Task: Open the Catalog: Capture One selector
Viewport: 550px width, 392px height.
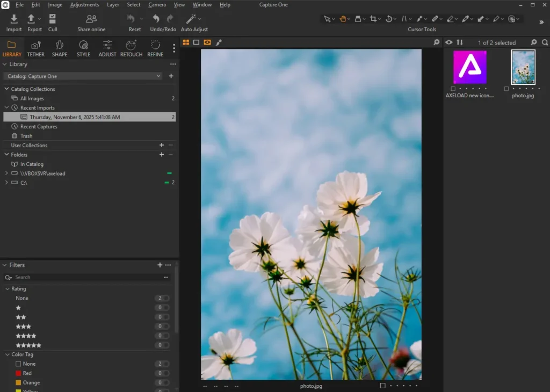Action: pyautogui.click(x=82, y=76)
